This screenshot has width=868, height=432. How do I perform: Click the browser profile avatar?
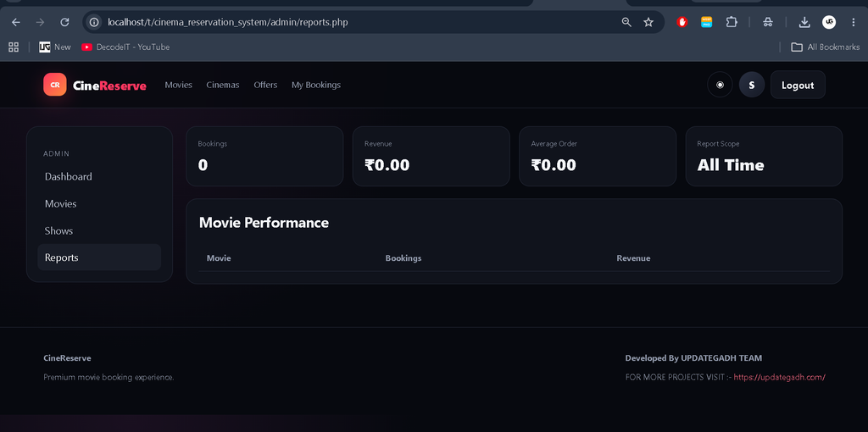click(x=829, y=22)
